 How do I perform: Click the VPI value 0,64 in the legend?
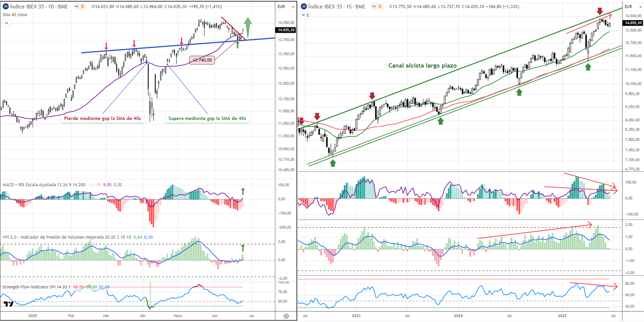[138, 237]
